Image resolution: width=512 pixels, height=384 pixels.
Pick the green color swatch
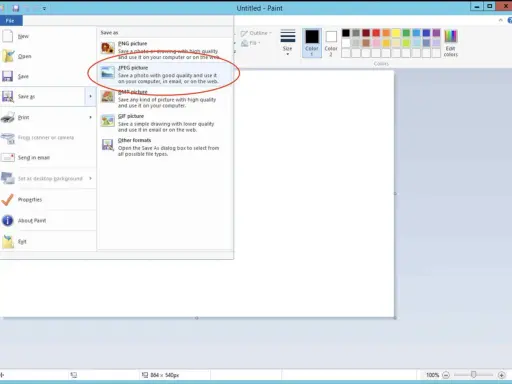(x=406, y=33)
